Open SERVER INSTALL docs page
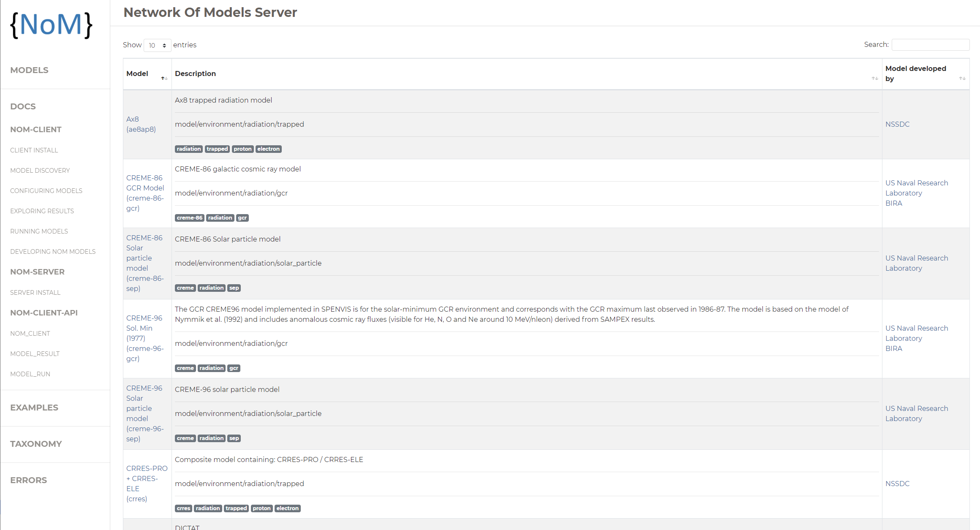980x530 pixels. tap(35, 293)
